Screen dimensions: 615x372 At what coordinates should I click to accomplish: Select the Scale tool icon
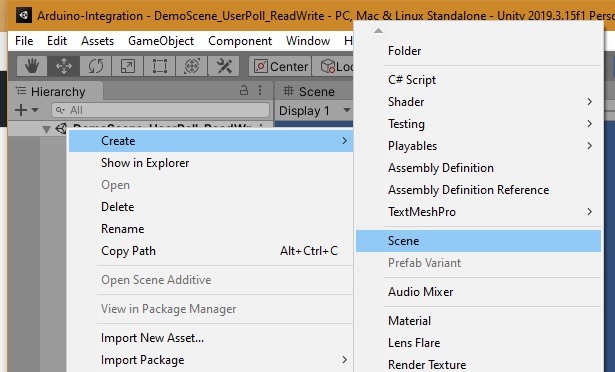coord(127,66)
